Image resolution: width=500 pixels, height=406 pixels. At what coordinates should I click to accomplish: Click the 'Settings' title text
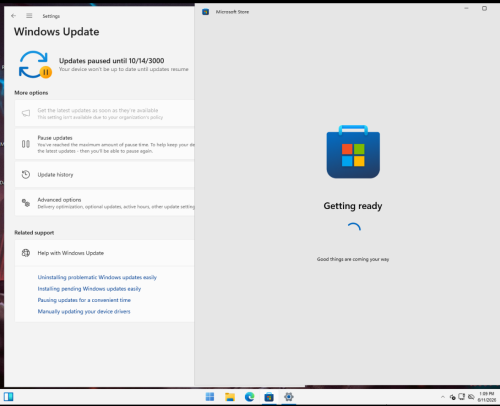pyautogui.click(x=51, y=16)
